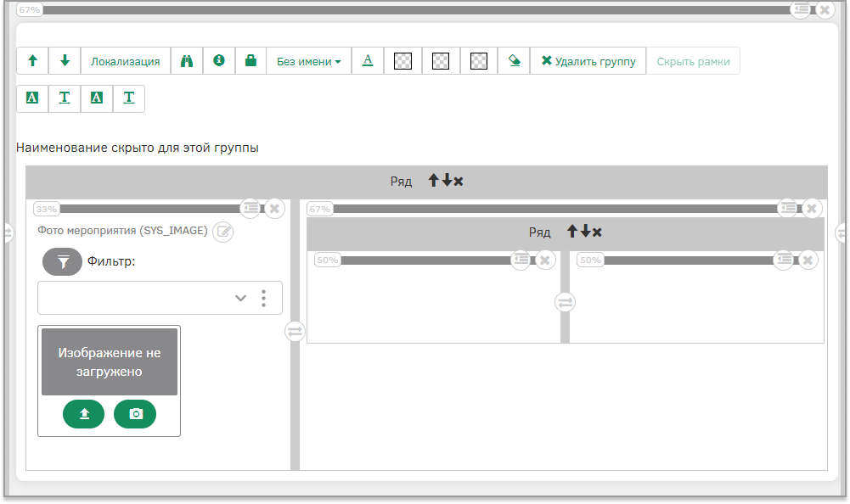Screen dimensions: 850x504
Task: Swap the two 50% columns
Action: (x=565, y=302)
